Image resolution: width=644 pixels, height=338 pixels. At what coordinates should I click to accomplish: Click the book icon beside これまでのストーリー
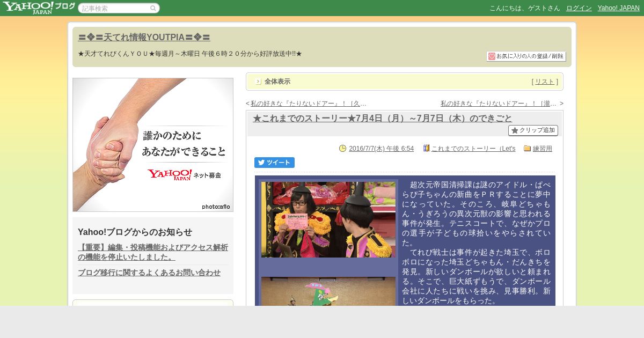(426, 148)
